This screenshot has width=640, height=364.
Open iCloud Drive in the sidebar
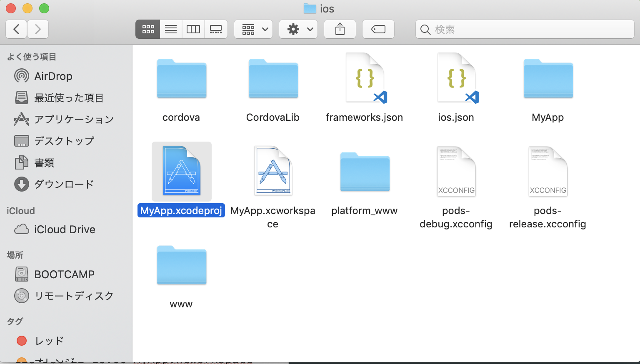[66, 229]
